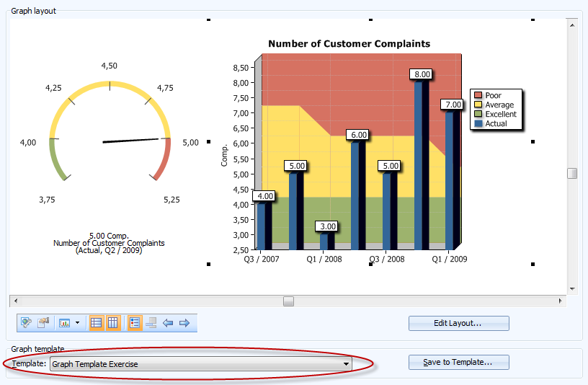Click the grayed-out data table icon
The width and height of the screenshot is (588, 385).
coord(151,323)
